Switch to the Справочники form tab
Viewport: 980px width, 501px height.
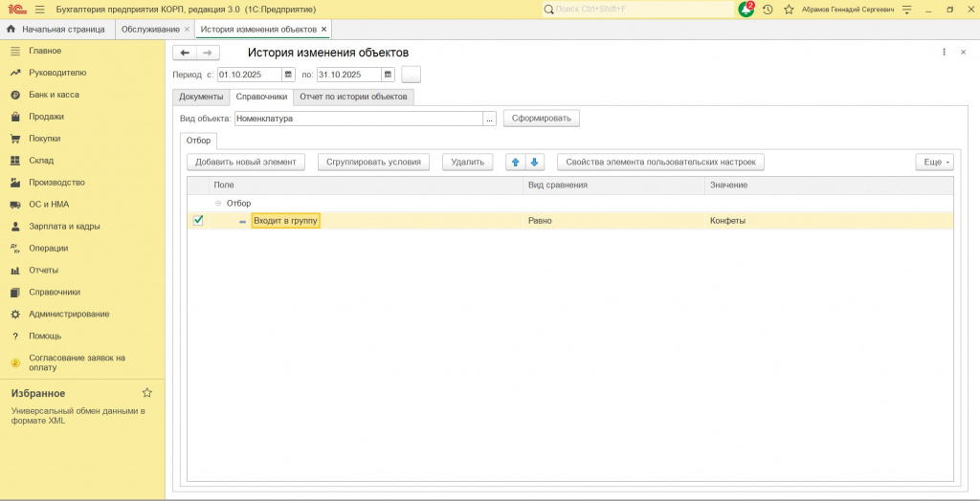click(x=261, y=97)
